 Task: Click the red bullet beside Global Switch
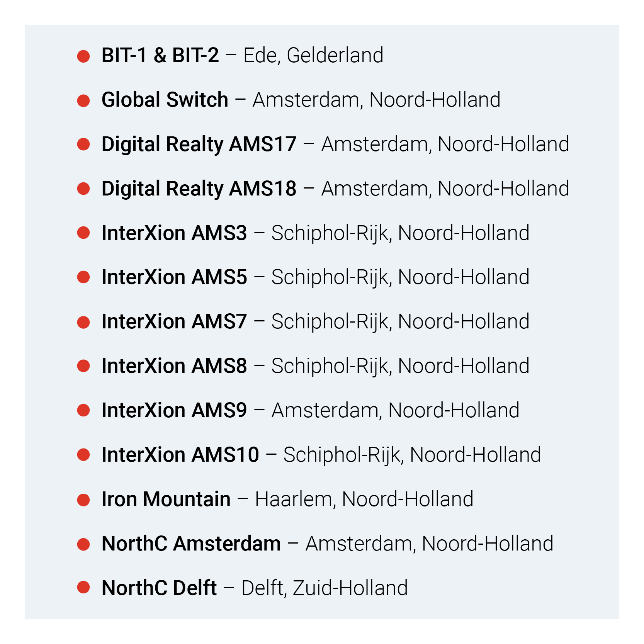tap(83, 100)
